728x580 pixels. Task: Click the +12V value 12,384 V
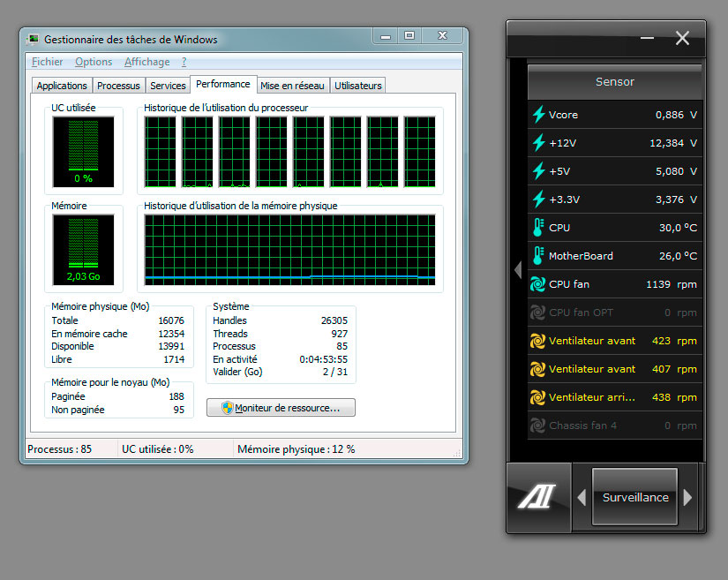pyautogui.click(x=673, y=143)
